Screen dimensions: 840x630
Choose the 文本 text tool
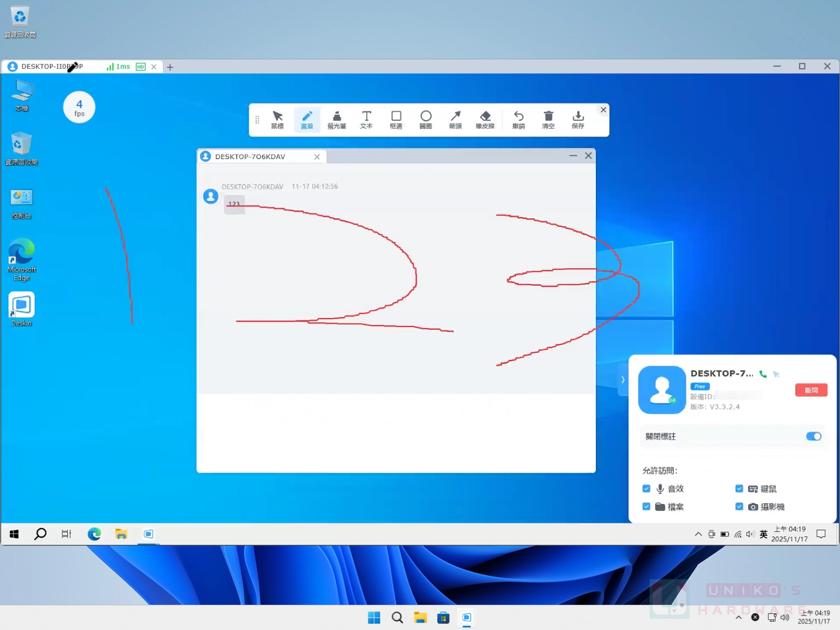[x=366, y=119]
